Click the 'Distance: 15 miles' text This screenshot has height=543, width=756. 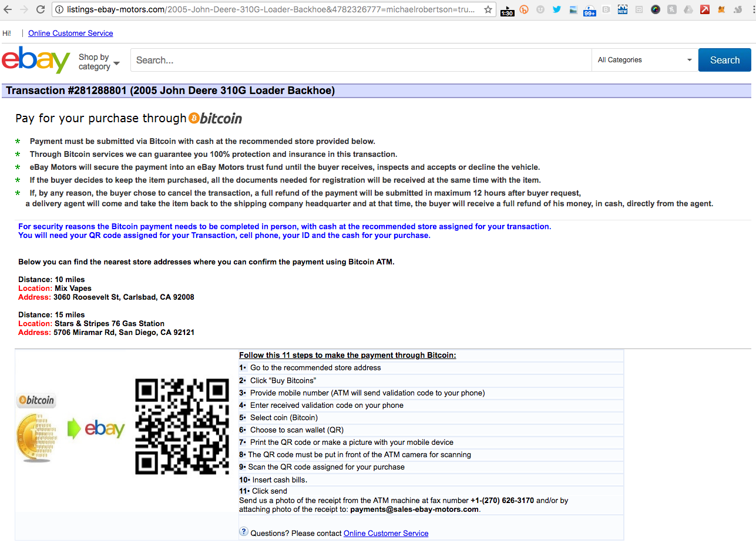(x=52, y=315)
